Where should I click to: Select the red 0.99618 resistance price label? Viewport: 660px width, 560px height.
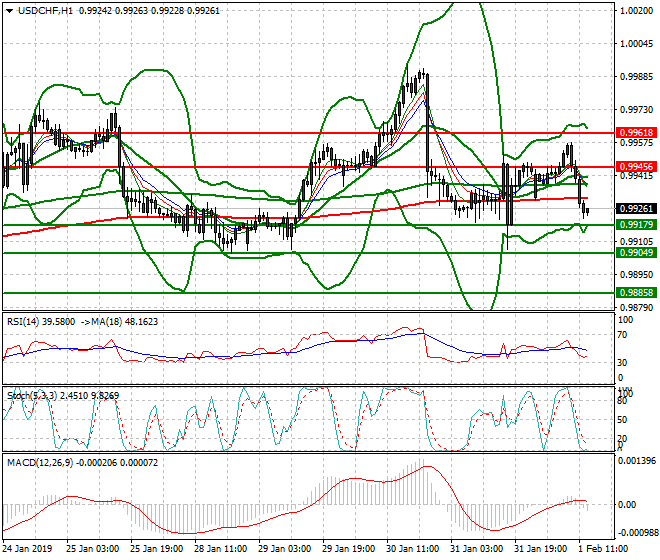[x=636, y=133]
